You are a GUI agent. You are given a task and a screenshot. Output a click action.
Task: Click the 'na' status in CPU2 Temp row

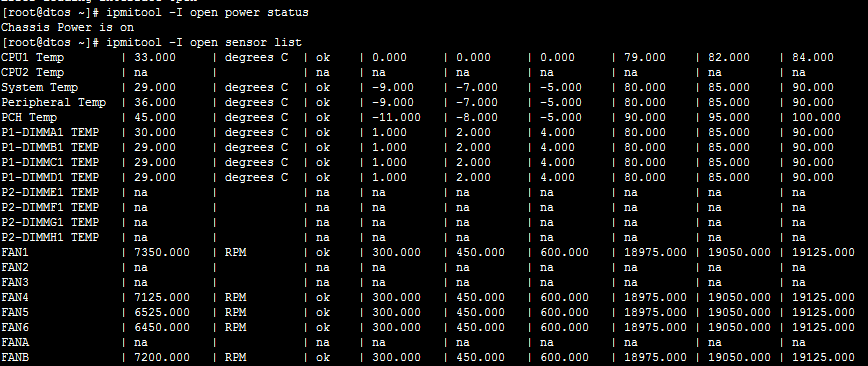pos(323,72)
